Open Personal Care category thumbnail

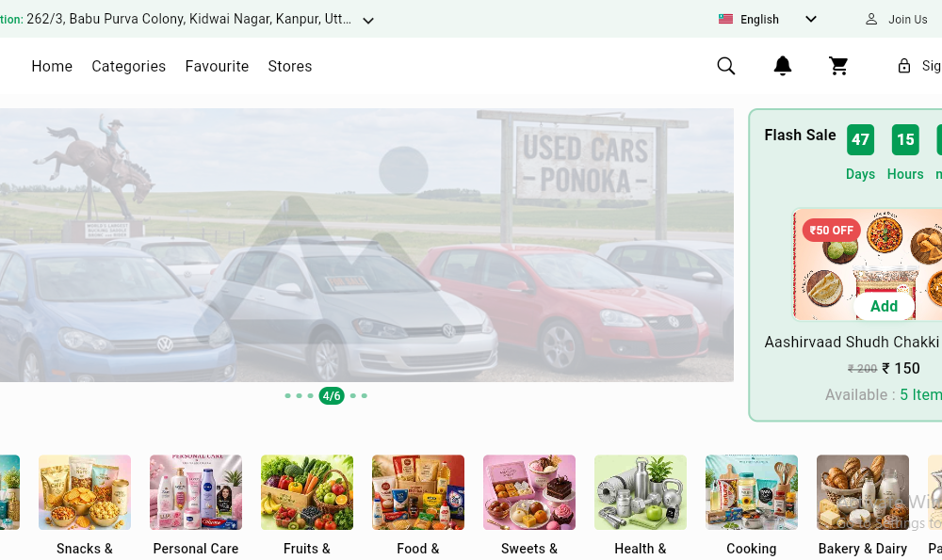196,492
